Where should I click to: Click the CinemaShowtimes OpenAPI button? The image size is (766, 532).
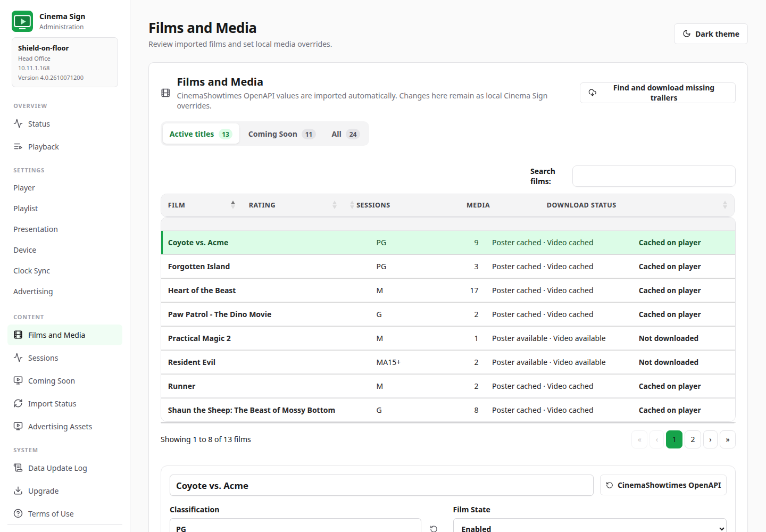pos(663,485)
